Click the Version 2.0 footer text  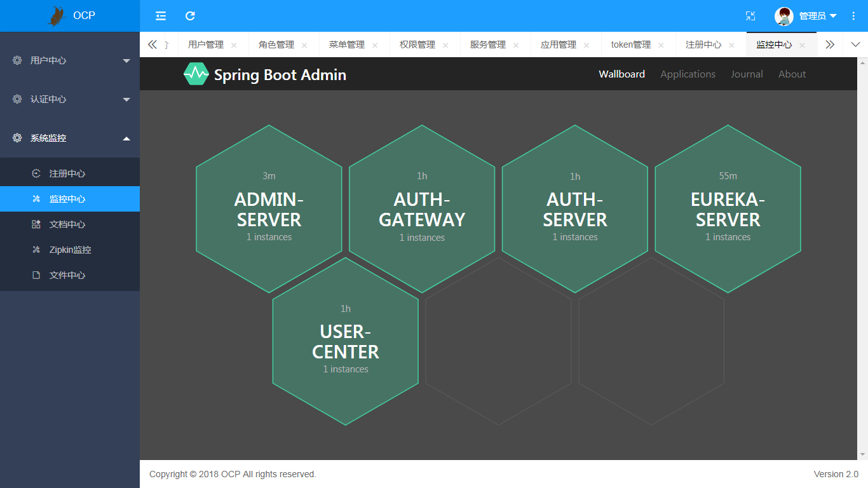coord(836,474)
